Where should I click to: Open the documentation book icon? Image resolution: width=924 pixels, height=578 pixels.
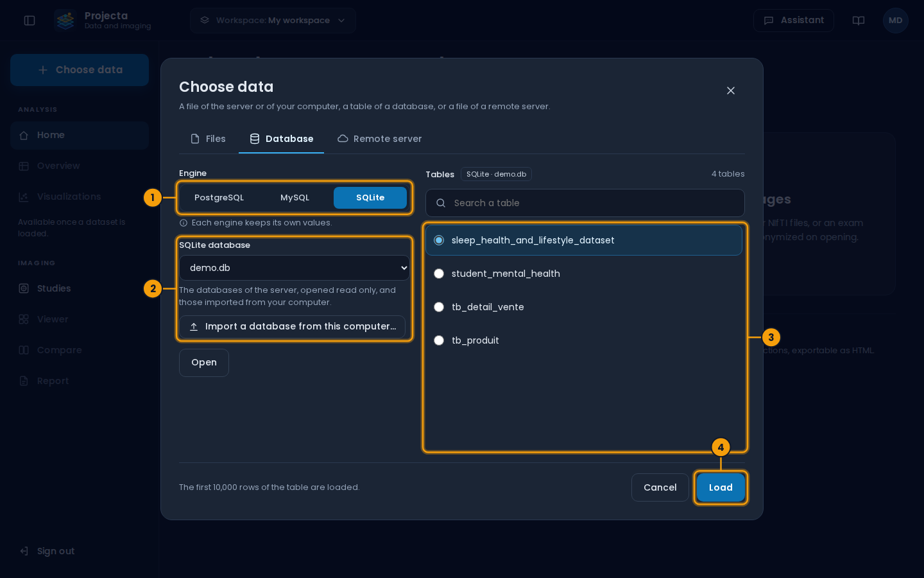[x=859, y=21]
